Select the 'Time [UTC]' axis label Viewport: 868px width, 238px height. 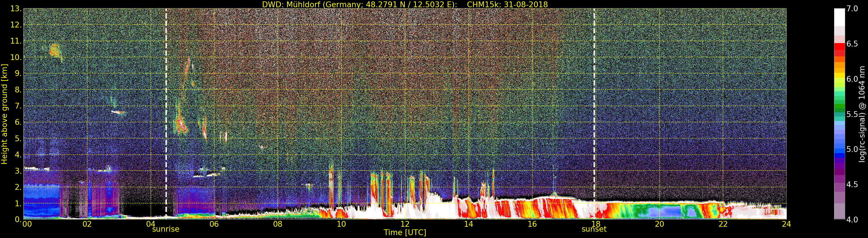tap(405, 233)
